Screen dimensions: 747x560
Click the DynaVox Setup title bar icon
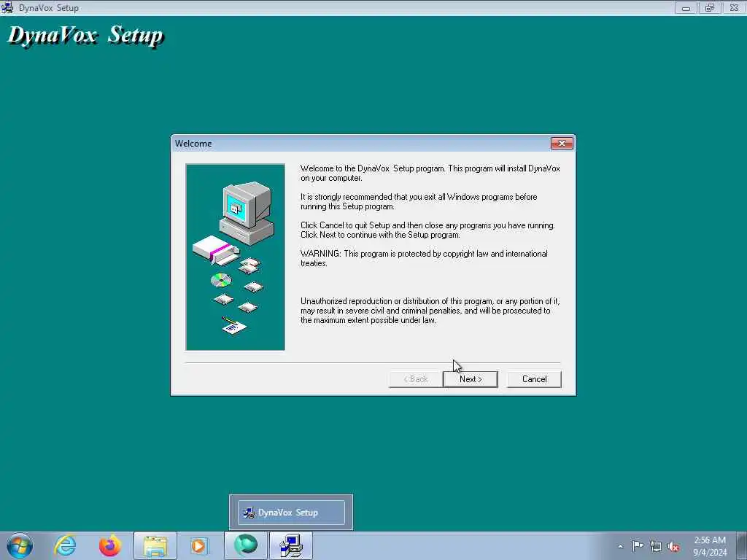point(7,7)
